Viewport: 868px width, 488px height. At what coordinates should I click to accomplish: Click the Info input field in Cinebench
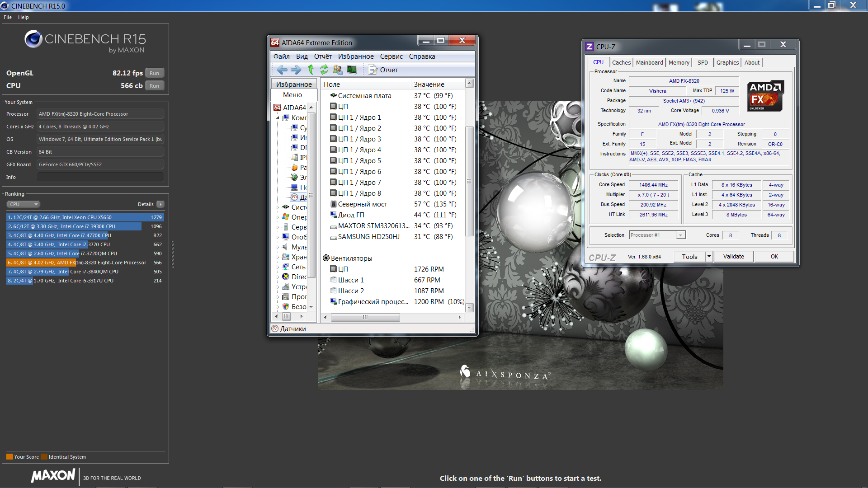(x=100, y=177)
